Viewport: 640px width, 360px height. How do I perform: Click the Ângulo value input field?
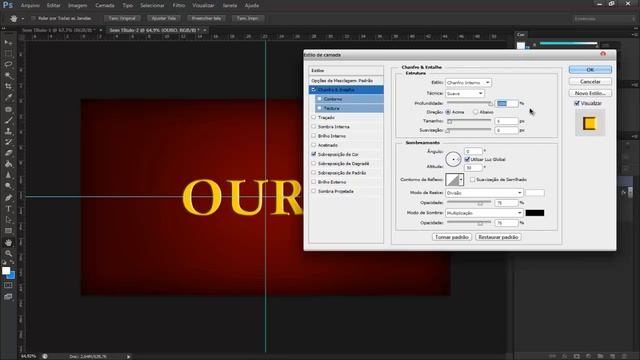[473, 151]
